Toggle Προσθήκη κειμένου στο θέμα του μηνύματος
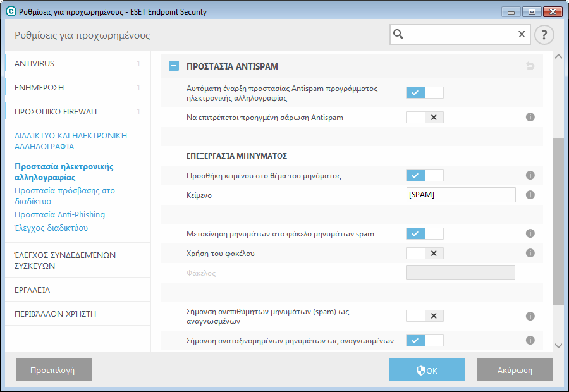569x392 pixels. [x=425, y=176]
